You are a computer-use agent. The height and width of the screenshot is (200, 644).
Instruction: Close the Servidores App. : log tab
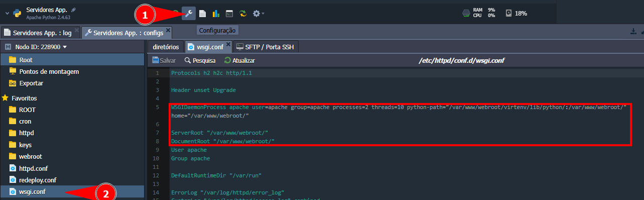pos(76,30)
